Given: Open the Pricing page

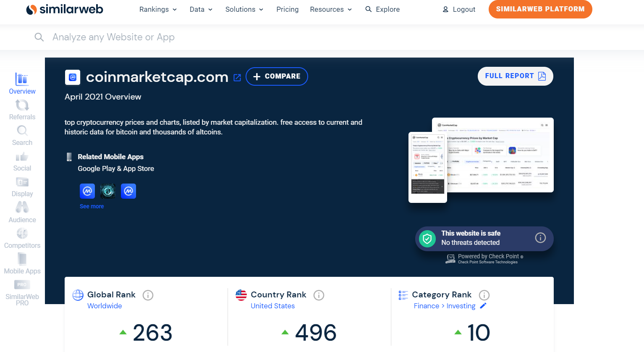Looking at the screenshot, I should tap(288, 9).
